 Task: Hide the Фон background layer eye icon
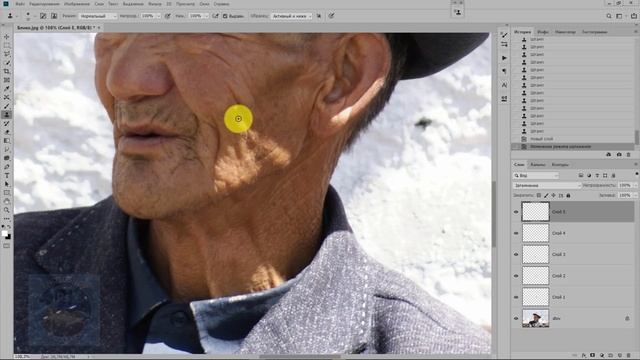516,318
